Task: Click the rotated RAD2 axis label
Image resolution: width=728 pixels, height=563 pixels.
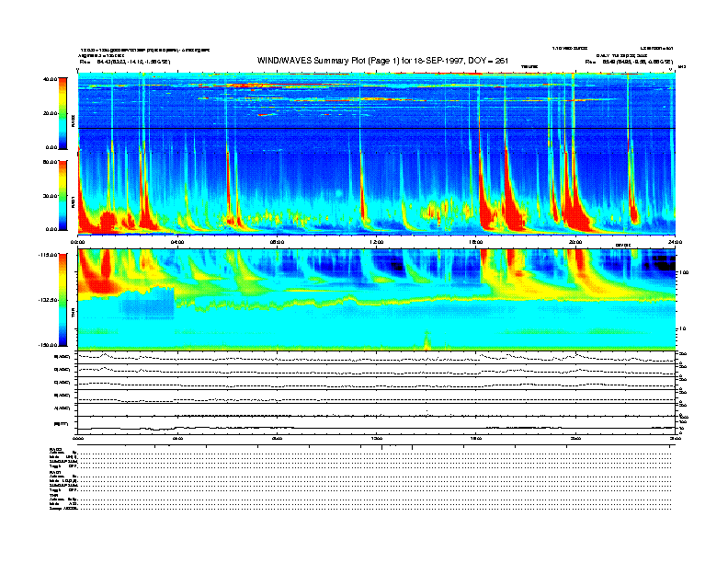Action: click(x=73, y=121)
